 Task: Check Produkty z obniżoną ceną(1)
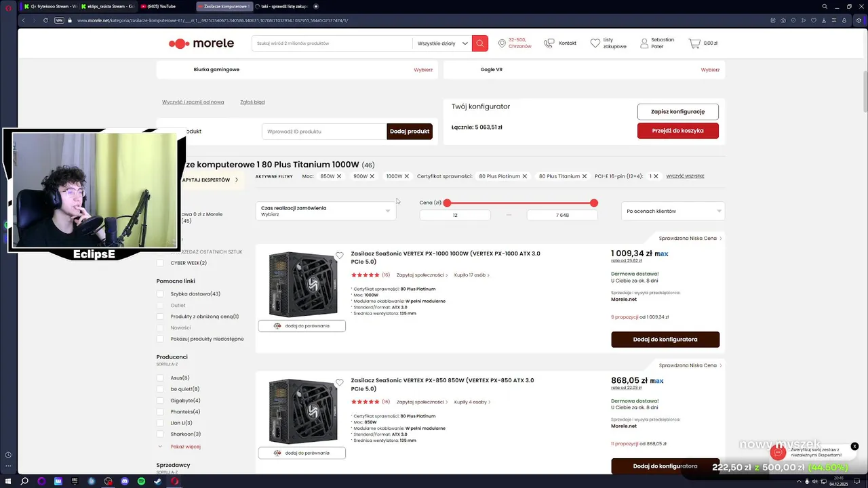(x=160, y=317)
